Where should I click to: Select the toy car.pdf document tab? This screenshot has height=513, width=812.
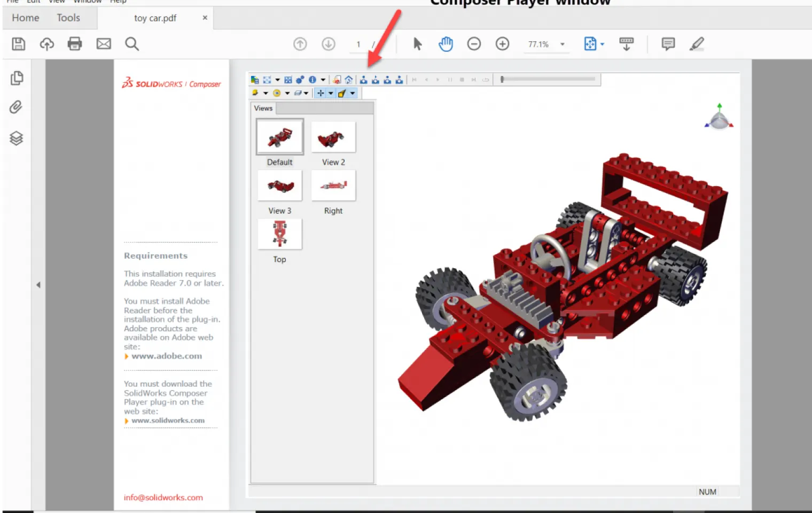point(155,18)
